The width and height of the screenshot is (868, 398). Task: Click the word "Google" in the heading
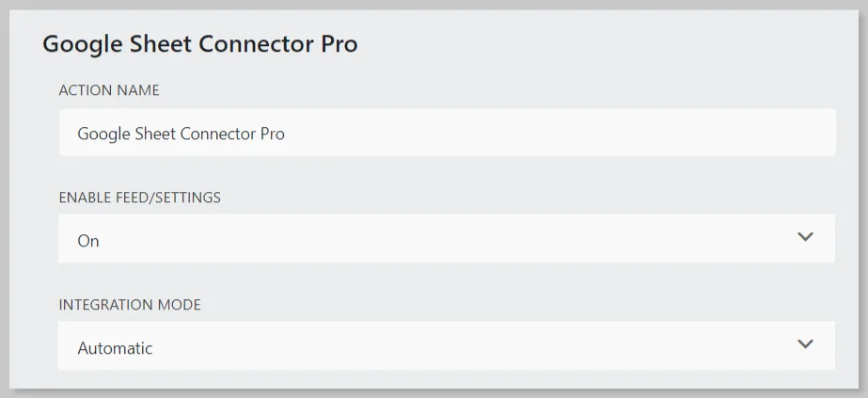pos(77,44)
